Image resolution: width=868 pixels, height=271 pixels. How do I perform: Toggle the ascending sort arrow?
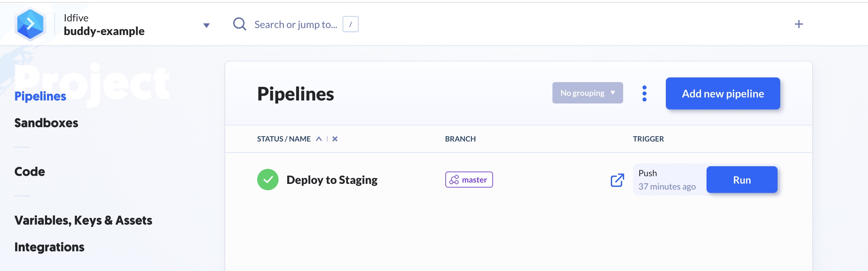coord(319,139)
